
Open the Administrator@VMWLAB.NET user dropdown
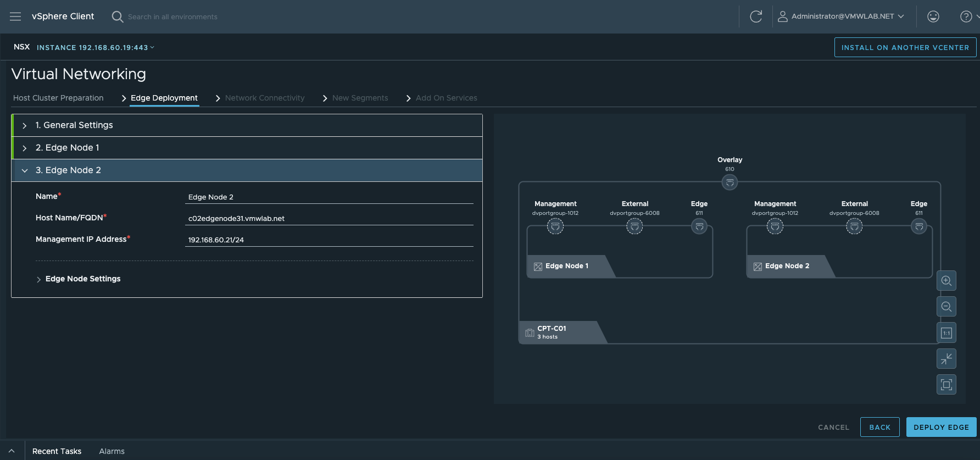point(847,16)
